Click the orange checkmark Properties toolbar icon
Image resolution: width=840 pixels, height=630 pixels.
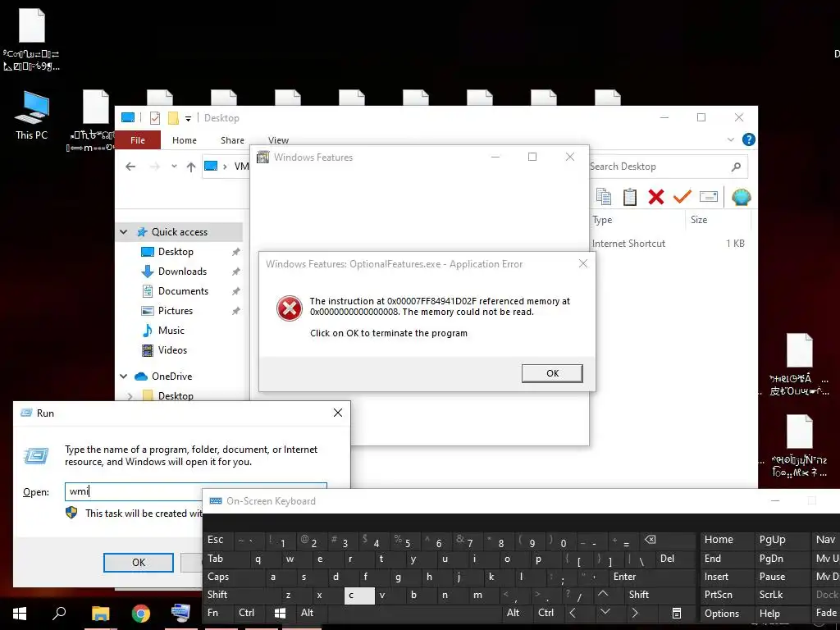coord(682,197)
